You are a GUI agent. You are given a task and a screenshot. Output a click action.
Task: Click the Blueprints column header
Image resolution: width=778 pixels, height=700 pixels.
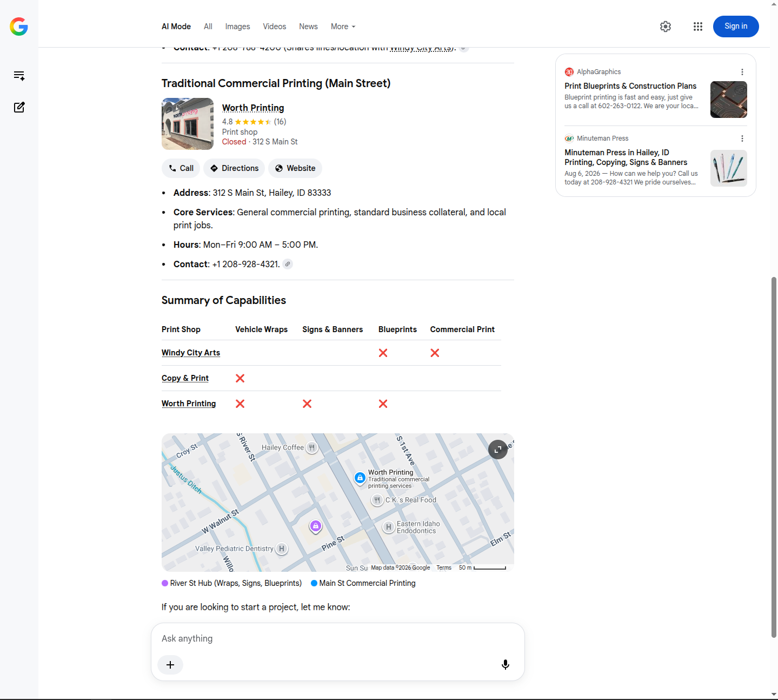click(398, 329)
